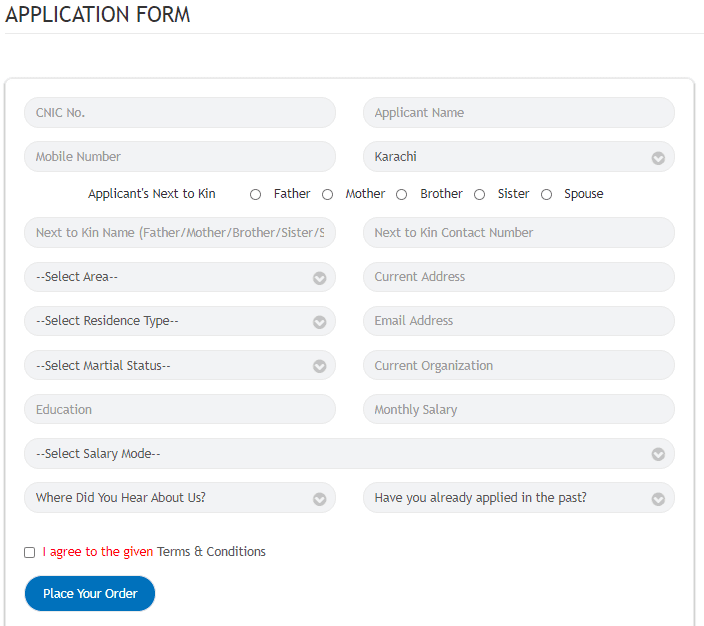
Task: Expand Where Did You Hear About Us
Action: (180, 498)
